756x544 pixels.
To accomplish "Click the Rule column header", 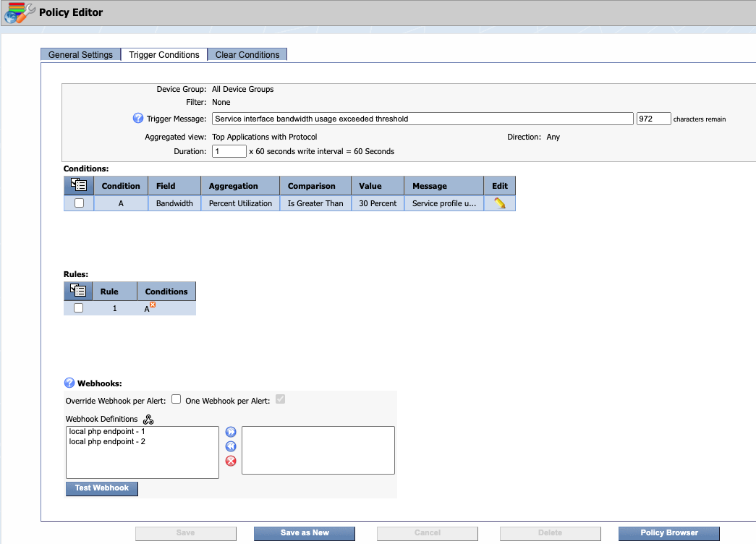I will 115,292.
